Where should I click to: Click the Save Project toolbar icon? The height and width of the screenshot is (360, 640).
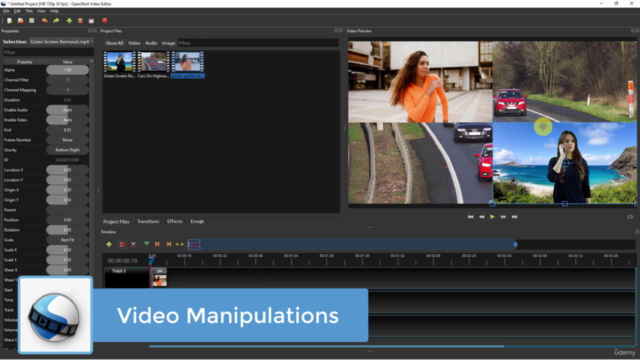(31, 20)
